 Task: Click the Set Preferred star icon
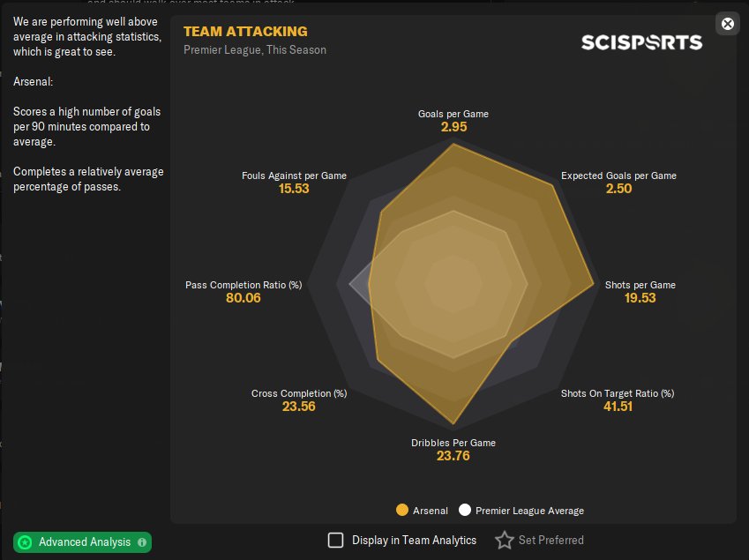pos(504,540)
